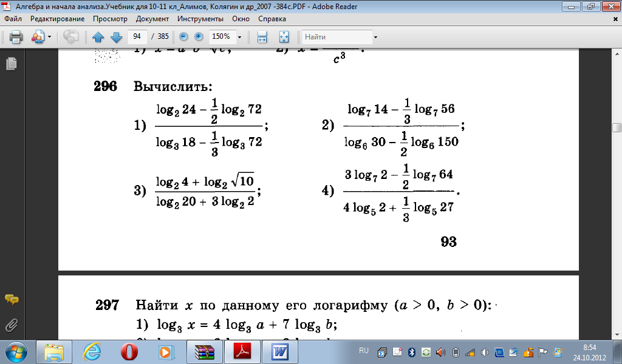Click the RU language indicator

pos(363,351)
